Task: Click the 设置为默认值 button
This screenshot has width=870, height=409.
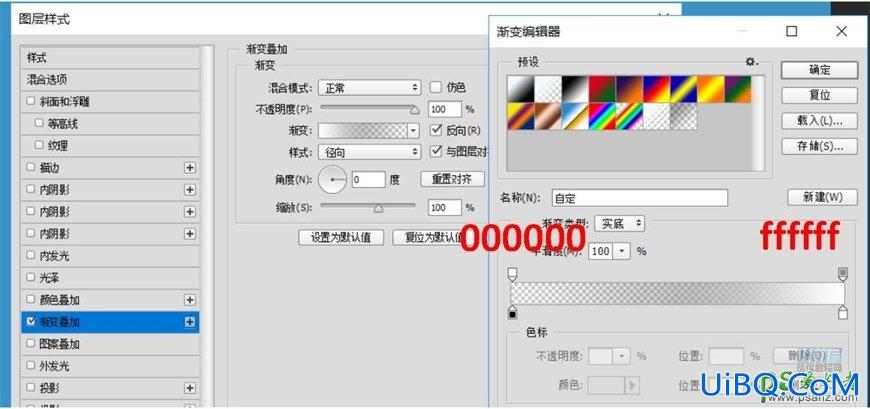Action: coord(341,238)
